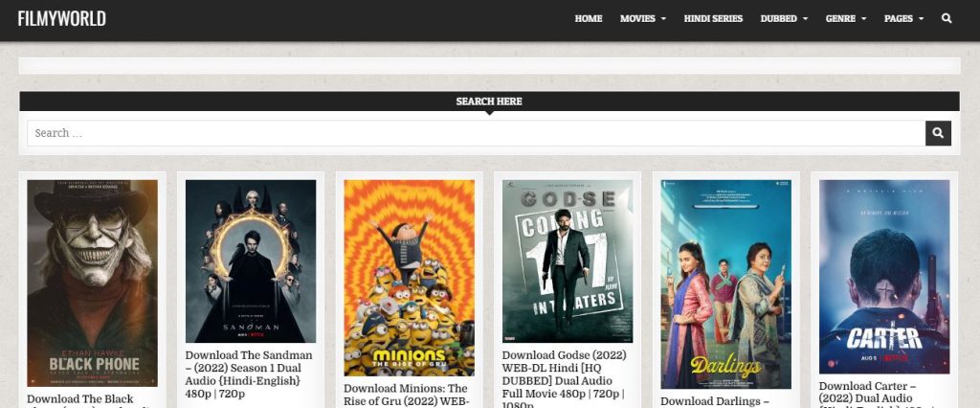Click Download Darlings title link
Viewport: 980px width, 408px height.
tap(714, 401)
